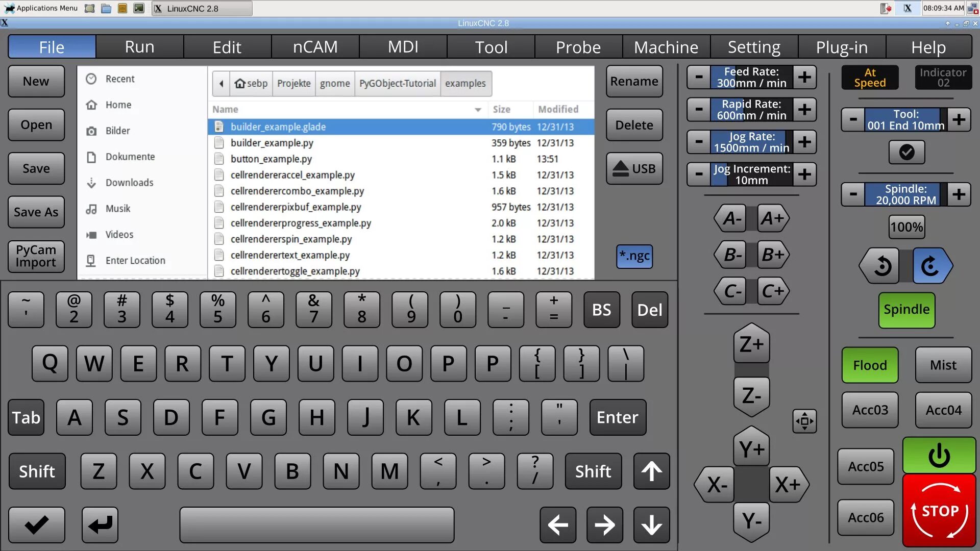Select counterclockwise spindle rotation icon
This screenshot has width=980, height=551.
click(879, 265)
